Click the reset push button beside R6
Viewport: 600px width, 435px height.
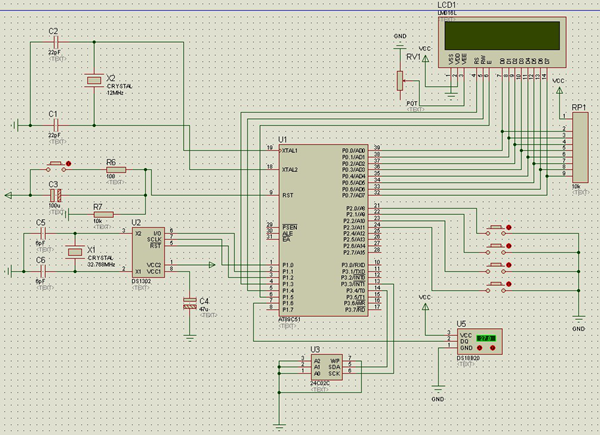point(56,166)
